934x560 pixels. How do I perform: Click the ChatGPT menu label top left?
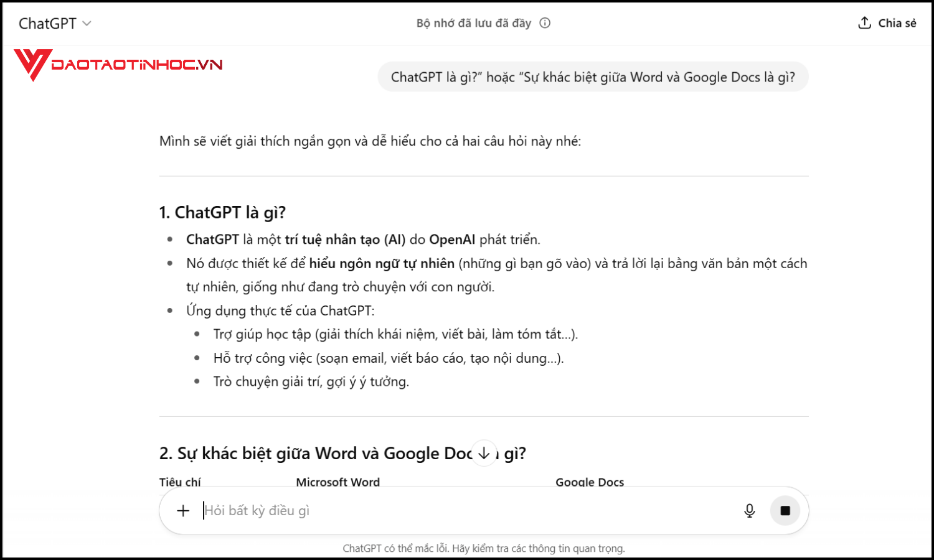tap(47, 22)
